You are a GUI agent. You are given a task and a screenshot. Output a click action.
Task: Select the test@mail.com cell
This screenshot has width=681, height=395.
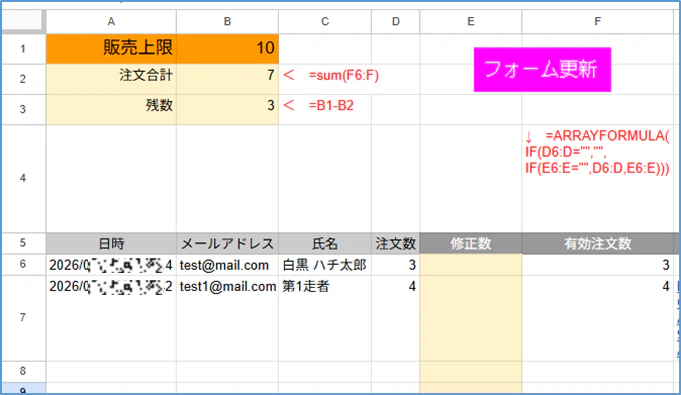click(x=227, y=265)
